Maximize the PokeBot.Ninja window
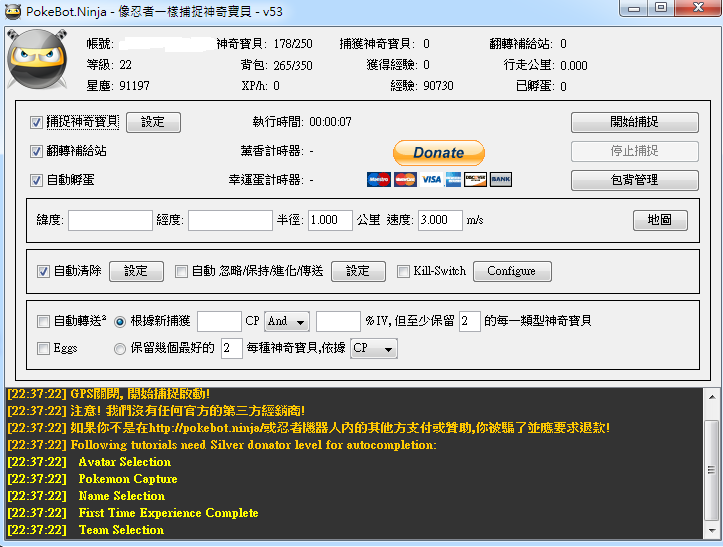The image size is (723, 547). click(661, 8)
